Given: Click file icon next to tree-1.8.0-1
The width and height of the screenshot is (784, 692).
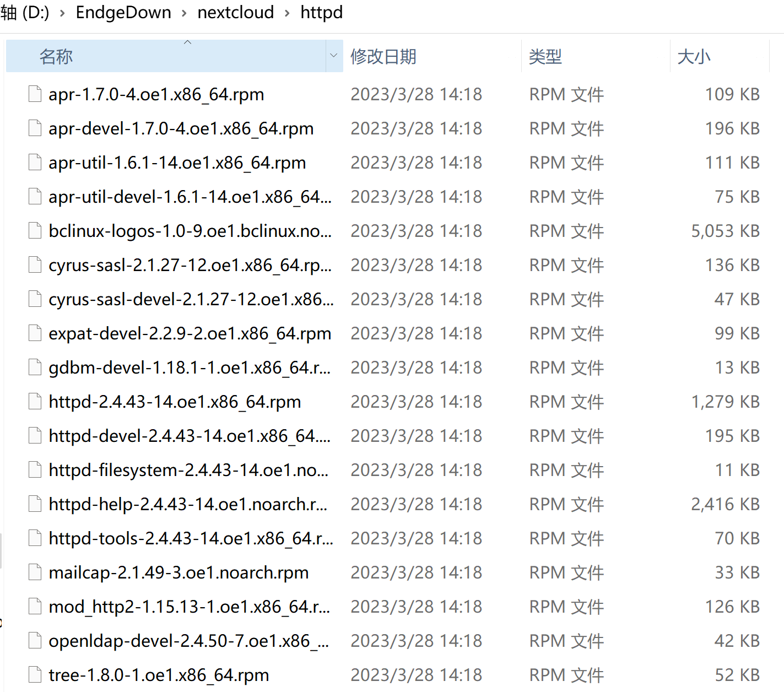Looking at the screenshot, I should pos(35,675).
